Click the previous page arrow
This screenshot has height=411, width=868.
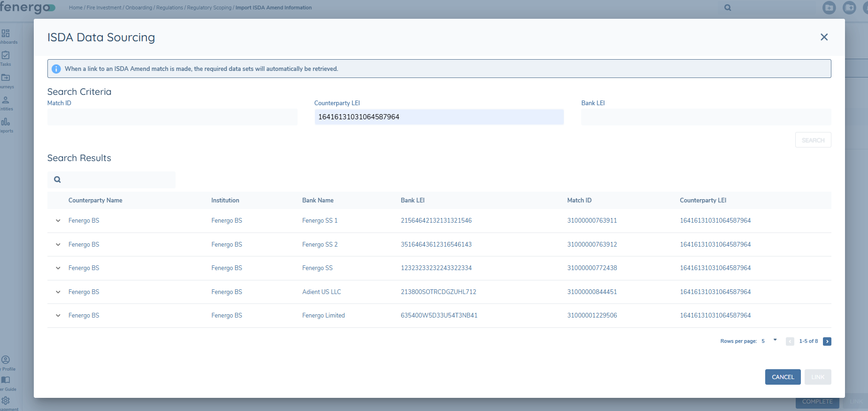click(790, 341)
